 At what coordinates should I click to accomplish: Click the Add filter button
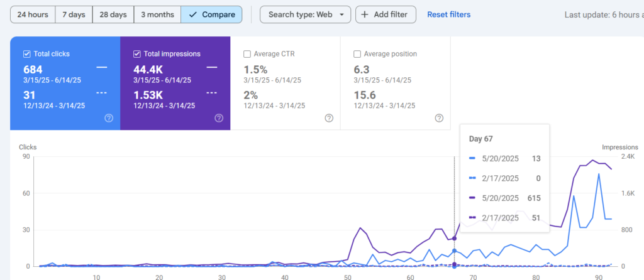point(386,14)
